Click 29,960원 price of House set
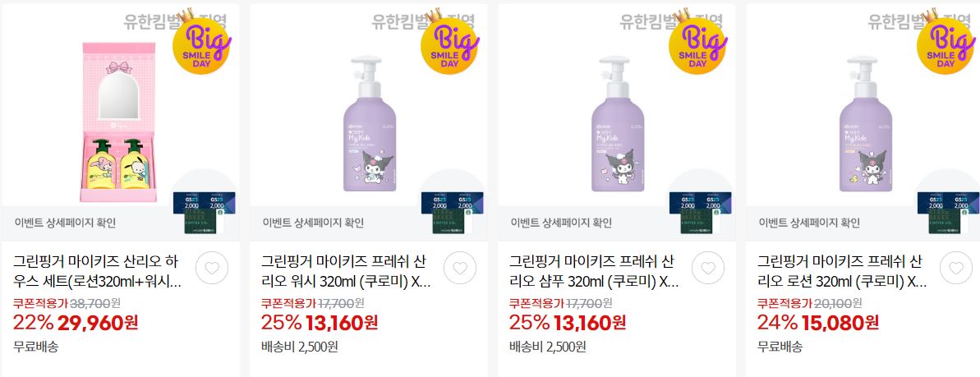This screenshot has width=980, height=377. (98, 323)
